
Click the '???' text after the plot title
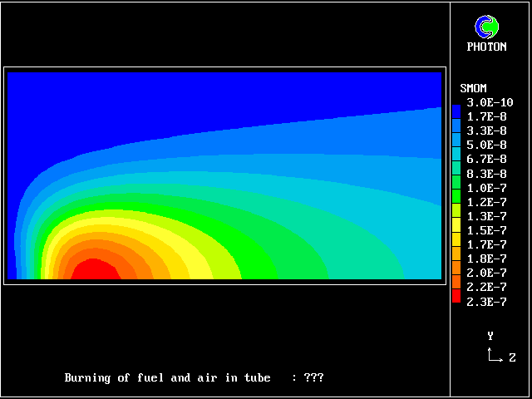(x=313, y=377)
